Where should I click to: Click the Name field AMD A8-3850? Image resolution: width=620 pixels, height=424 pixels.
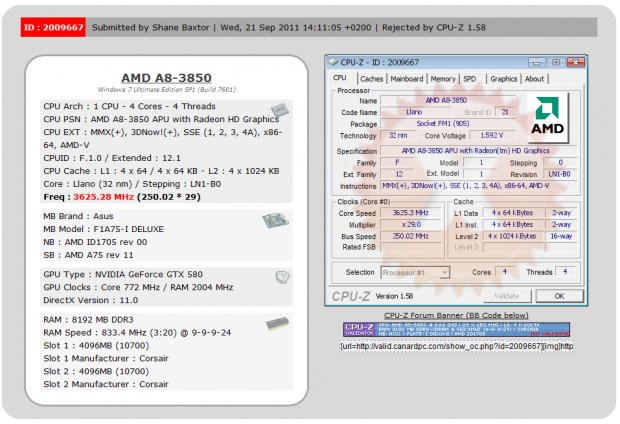click(447, 100)
